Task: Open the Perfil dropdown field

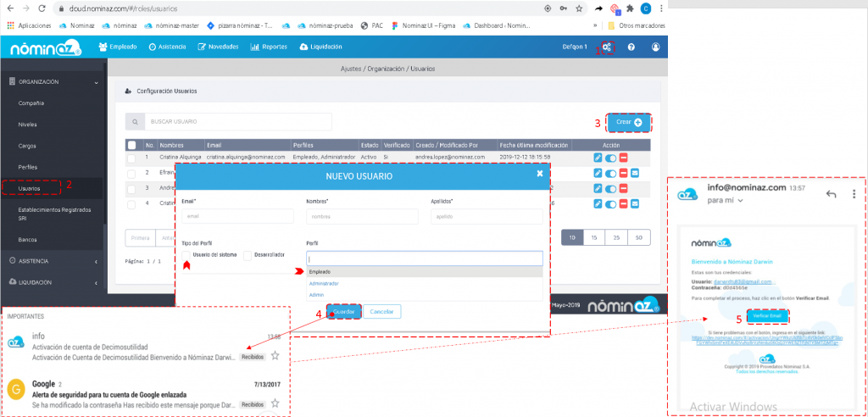Action: 425,259
